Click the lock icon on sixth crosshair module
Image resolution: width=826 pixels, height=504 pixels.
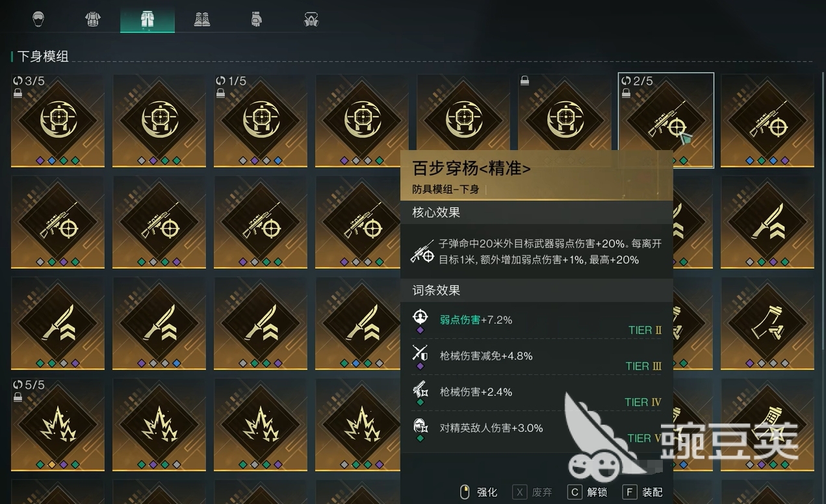point(525,81)
